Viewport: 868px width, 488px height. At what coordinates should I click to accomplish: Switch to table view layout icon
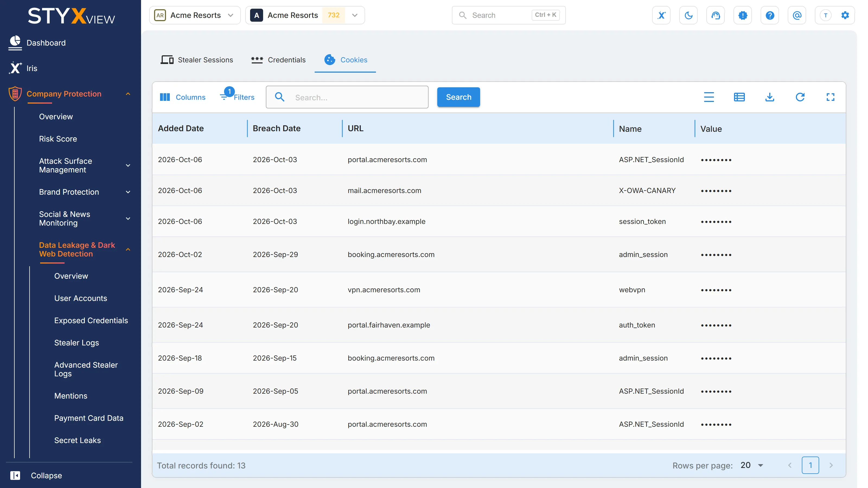[x=739, y=97]
